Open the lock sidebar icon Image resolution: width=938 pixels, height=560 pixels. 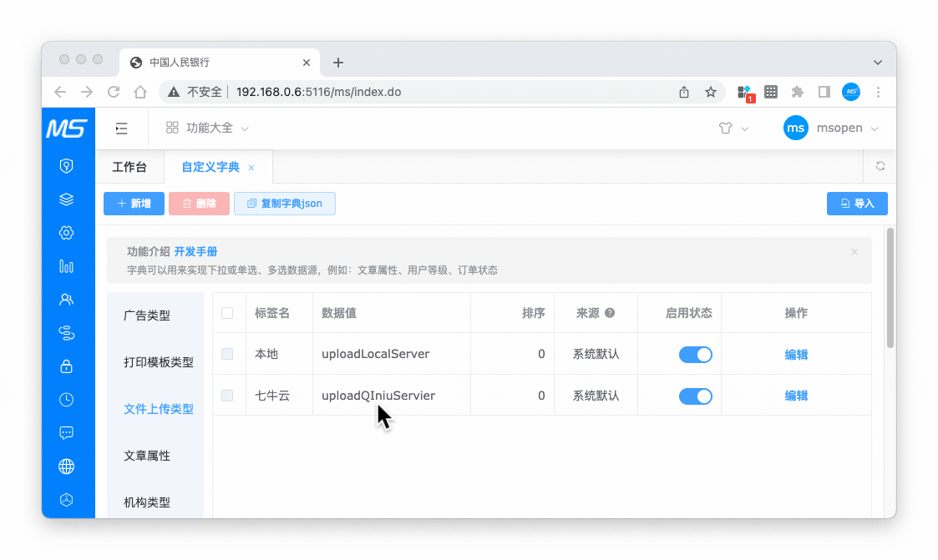click(x=67, y=366)
